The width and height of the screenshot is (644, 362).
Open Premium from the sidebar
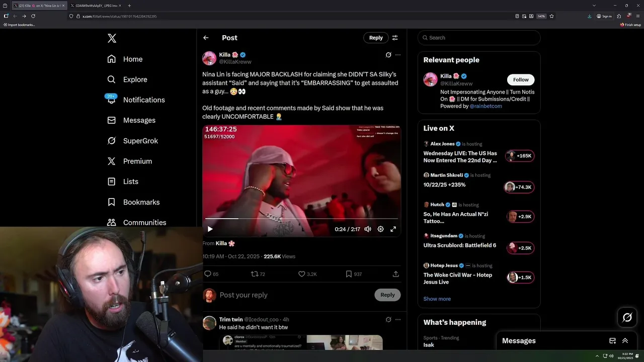129,161
